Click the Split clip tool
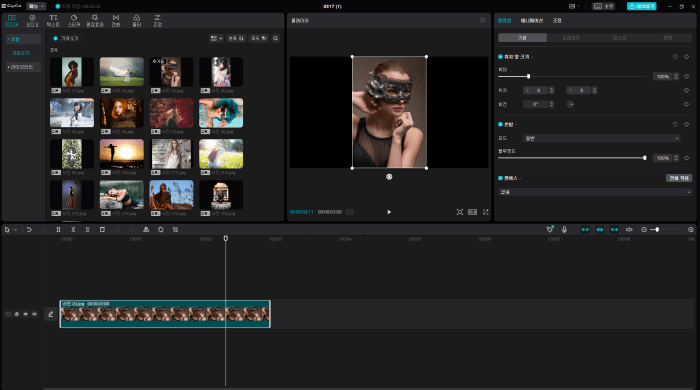 click(58, 229)
